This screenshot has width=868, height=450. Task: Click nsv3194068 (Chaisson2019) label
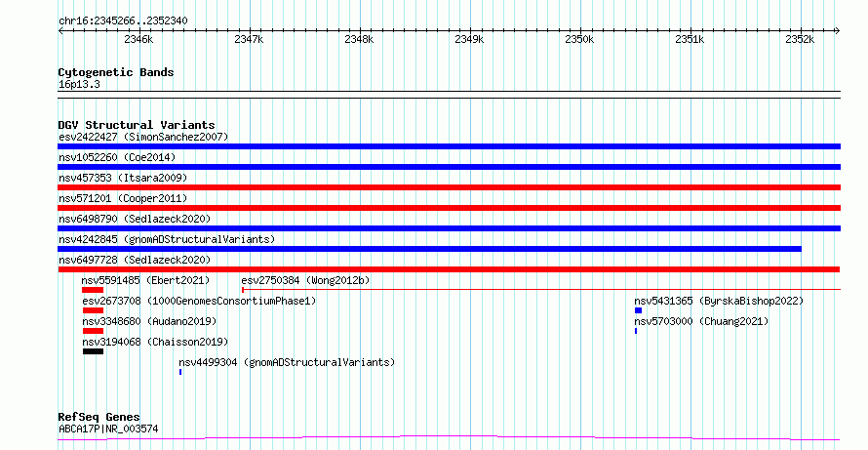[x=155, y=342]
